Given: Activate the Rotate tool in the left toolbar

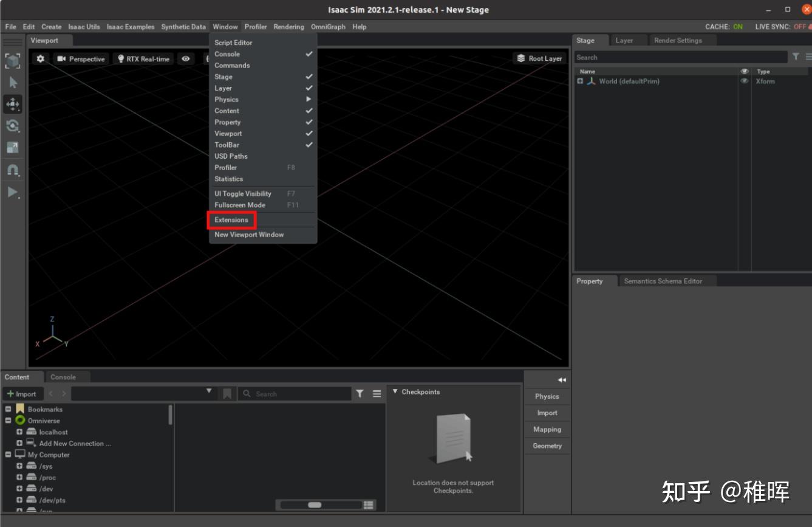Looking at the screenshot, I should point(13,126).
